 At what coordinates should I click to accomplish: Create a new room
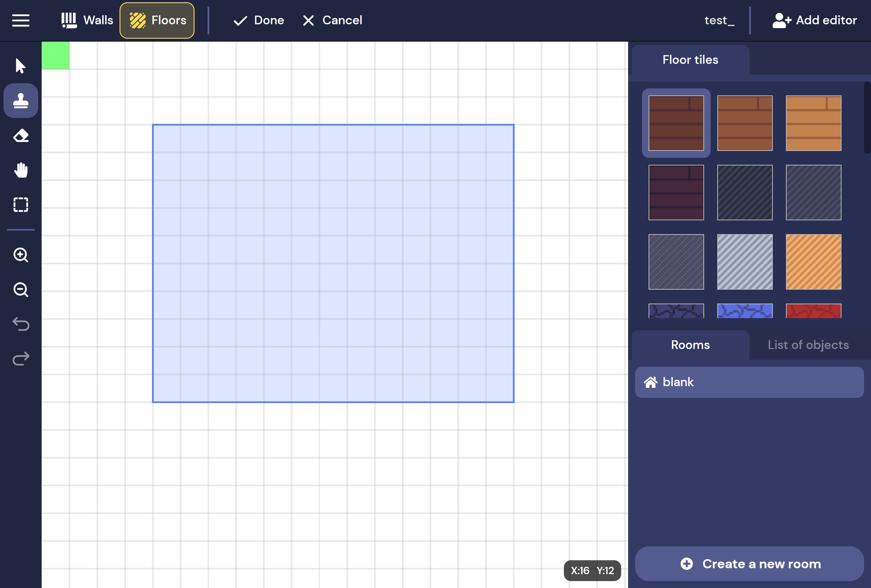click(x=749, y=564)
